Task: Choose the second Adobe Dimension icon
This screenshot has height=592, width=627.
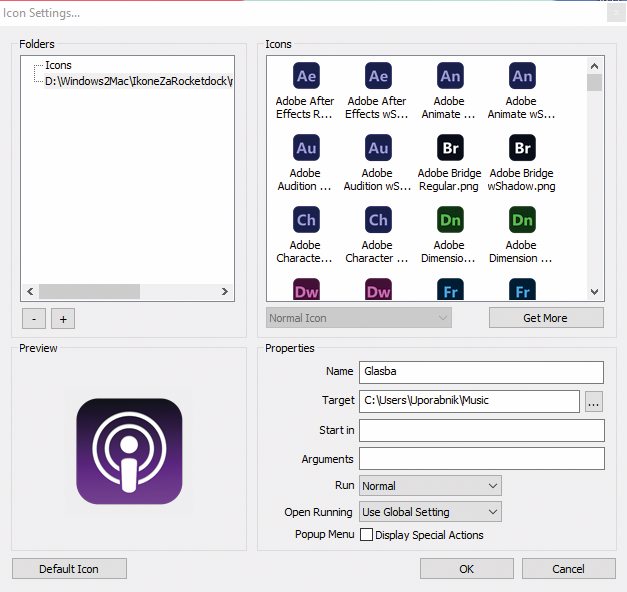Action: [522, 220]
